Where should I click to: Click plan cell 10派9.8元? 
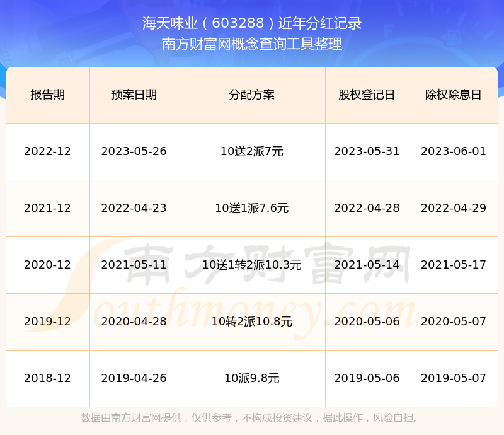click(251, 378)
